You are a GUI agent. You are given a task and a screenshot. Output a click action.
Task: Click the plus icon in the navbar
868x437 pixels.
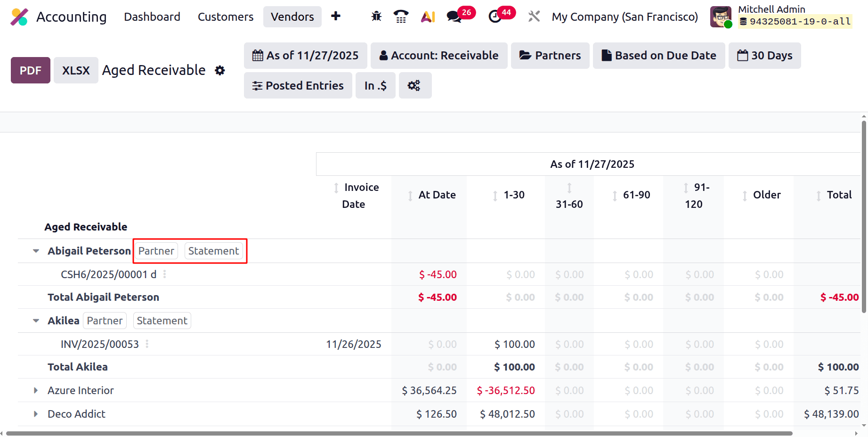[336, 16]
